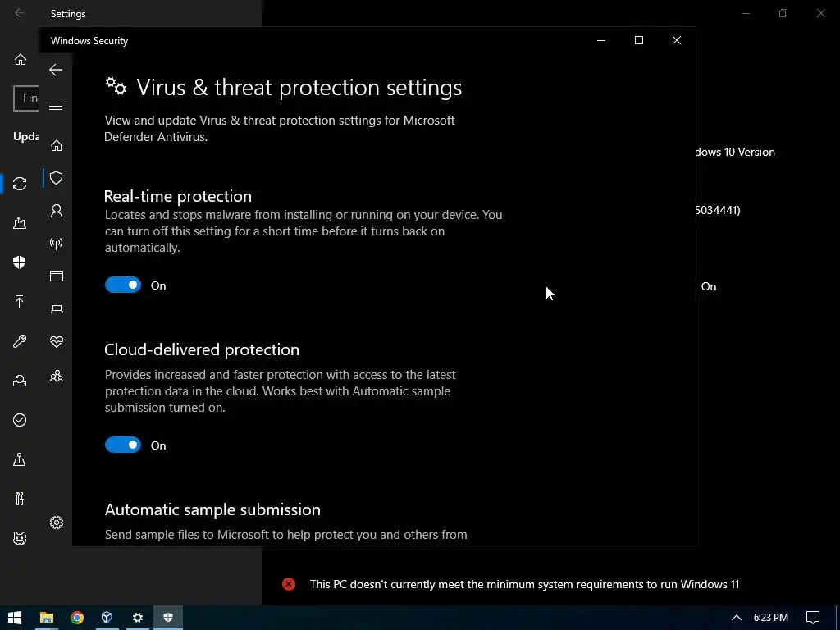The height and width of the screenshot is (630, 840).
Task: Select Find my device icon in Settings sidebar
Action: click(x=20, y=459)
